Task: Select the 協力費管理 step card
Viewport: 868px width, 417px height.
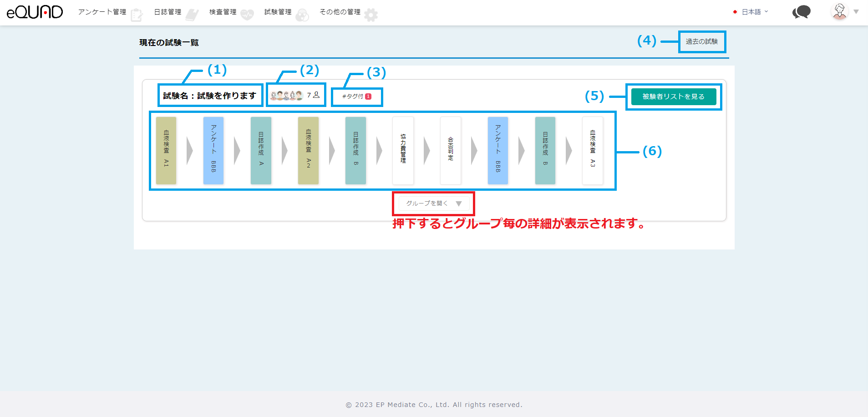Action: [403, 151]
